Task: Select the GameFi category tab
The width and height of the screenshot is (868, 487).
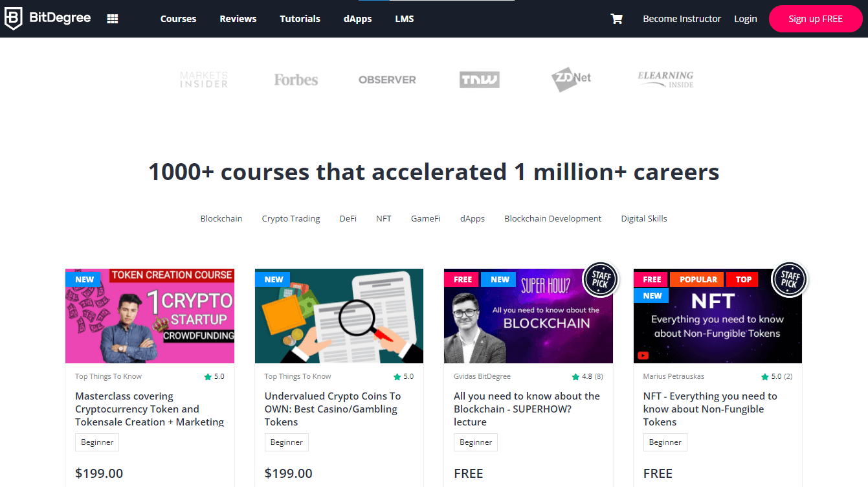Action: coord(426,219)
